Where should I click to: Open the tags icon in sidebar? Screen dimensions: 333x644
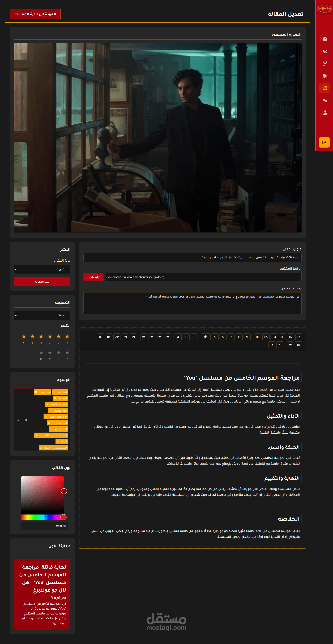325,76
